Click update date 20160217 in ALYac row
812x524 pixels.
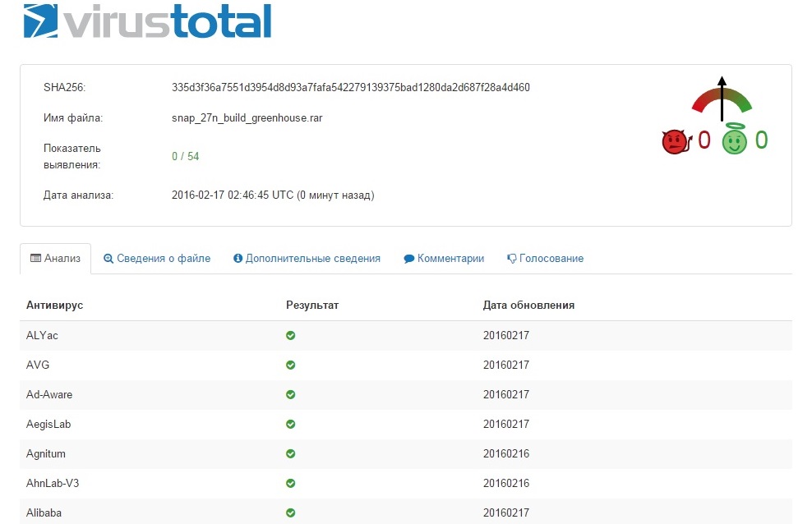(x=506, y=335)
